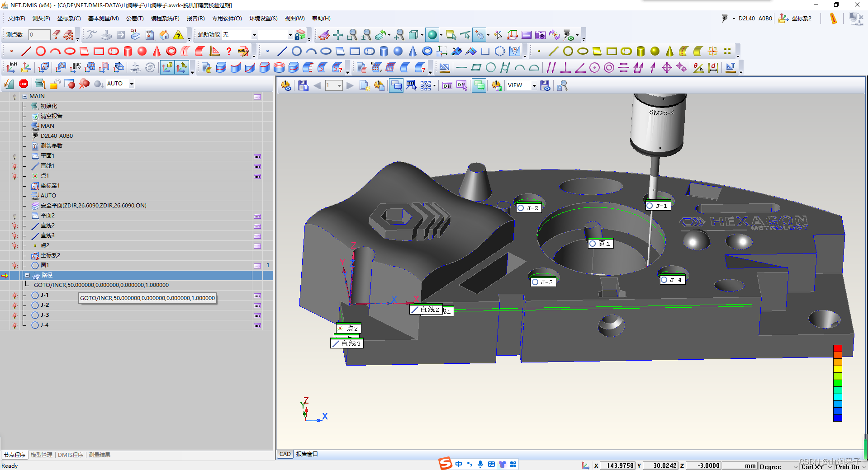Select the red circle measurement tool
Screen dimensions: 868x470
tap(41, 51)
